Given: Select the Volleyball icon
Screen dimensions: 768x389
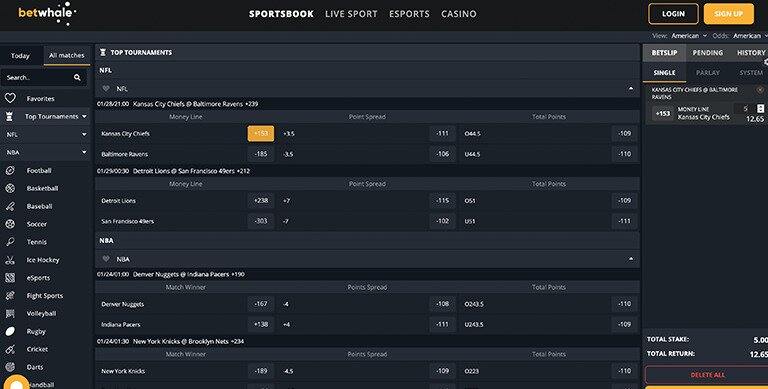Looking at the screenshot, I should (10, 314).
